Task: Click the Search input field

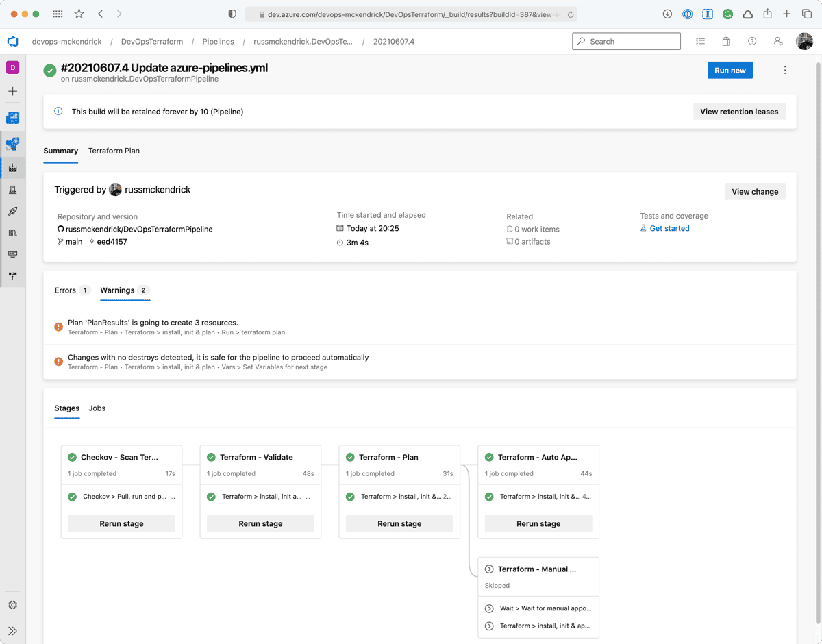Action: tap(626, 42)
